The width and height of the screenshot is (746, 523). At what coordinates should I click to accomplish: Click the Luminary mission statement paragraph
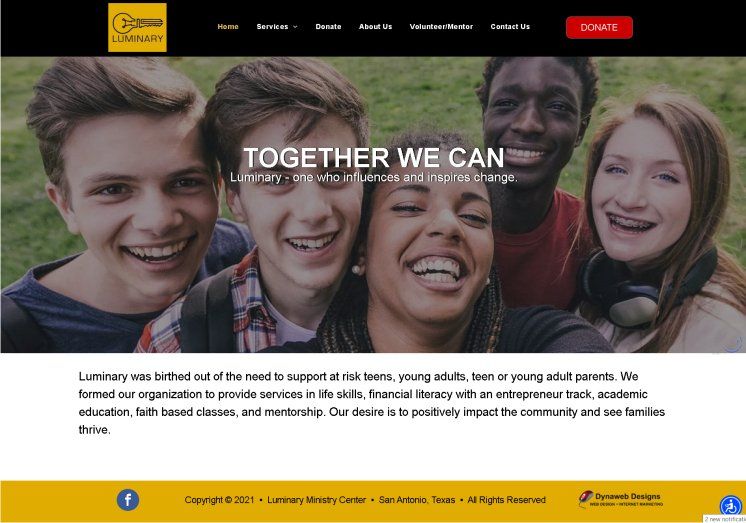[x=372, y=403]
